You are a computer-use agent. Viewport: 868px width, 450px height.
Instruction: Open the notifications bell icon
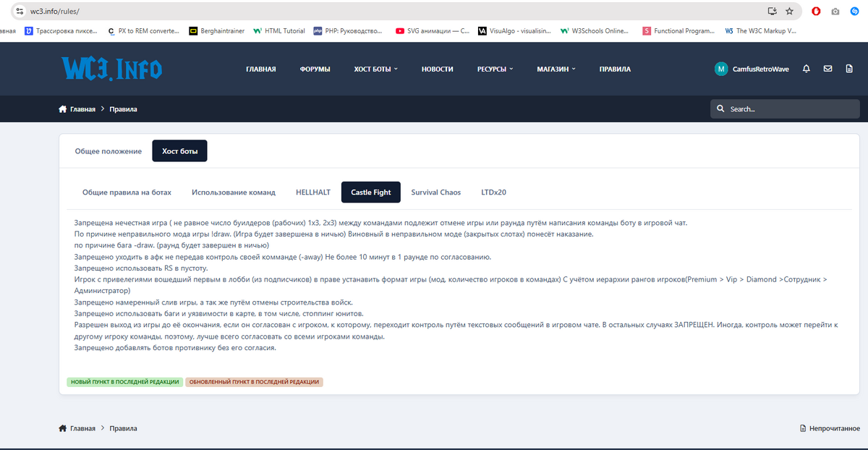807,69
